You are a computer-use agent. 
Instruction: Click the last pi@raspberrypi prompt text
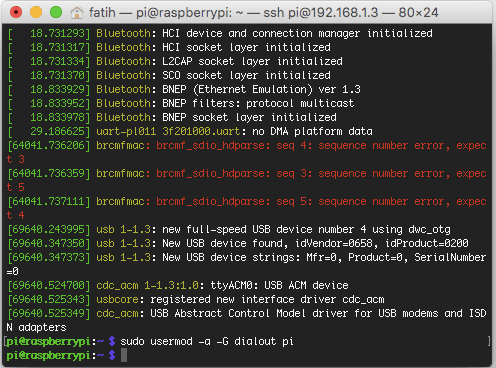(48, 355)
